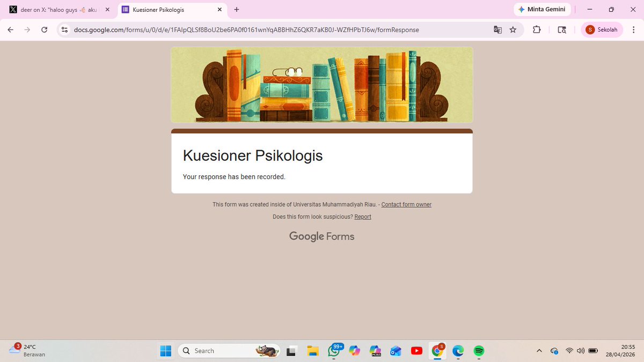Open the weather widget showing 24°C

coord(27,351)
